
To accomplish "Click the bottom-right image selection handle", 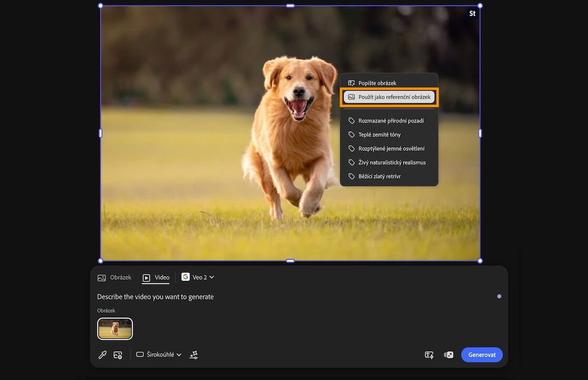I will [480, 261].
